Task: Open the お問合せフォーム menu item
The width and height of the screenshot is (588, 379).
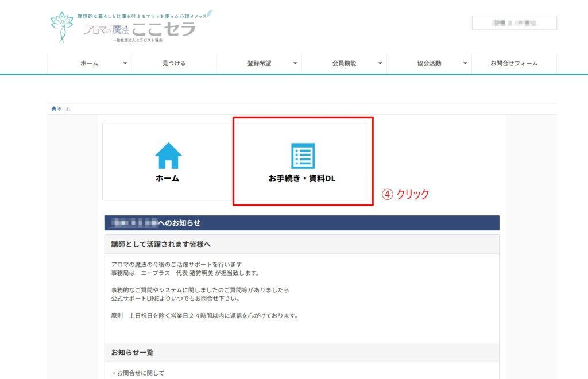Action: tap(514, 64)
